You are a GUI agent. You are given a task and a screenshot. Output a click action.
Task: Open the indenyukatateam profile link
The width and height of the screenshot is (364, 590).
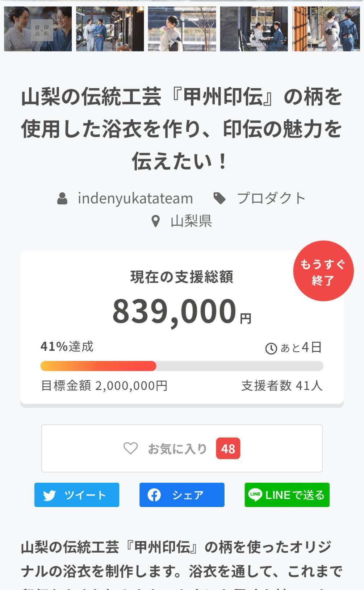pyautogui.click(x=135, y=199)
